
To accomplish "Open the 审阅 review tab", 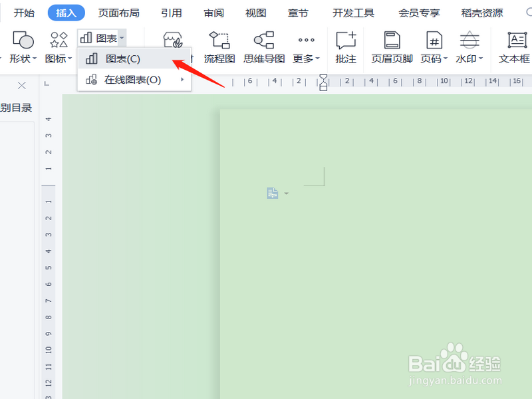I will 213,12.
